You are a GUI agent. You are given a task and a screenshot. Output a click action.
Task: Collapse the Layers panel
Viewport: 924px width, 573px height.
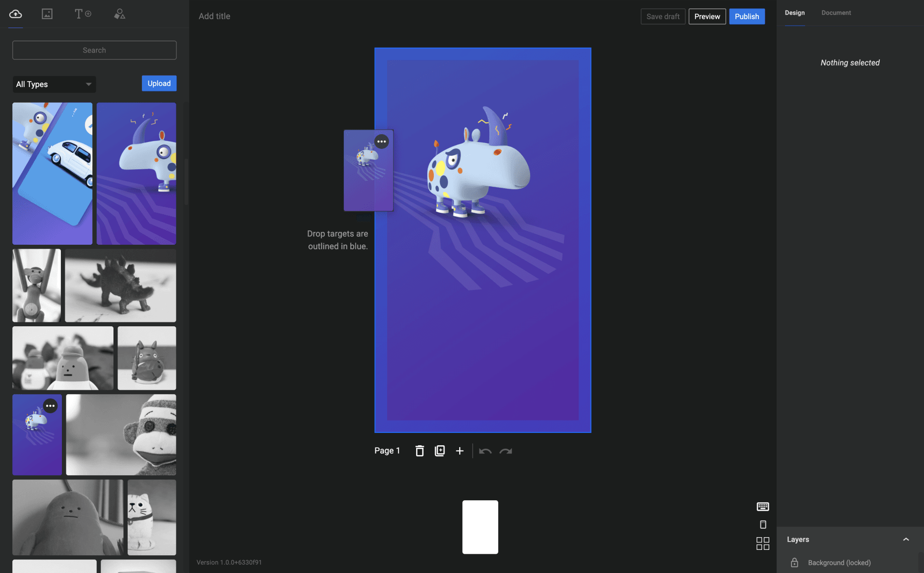[x=906, y=539]
